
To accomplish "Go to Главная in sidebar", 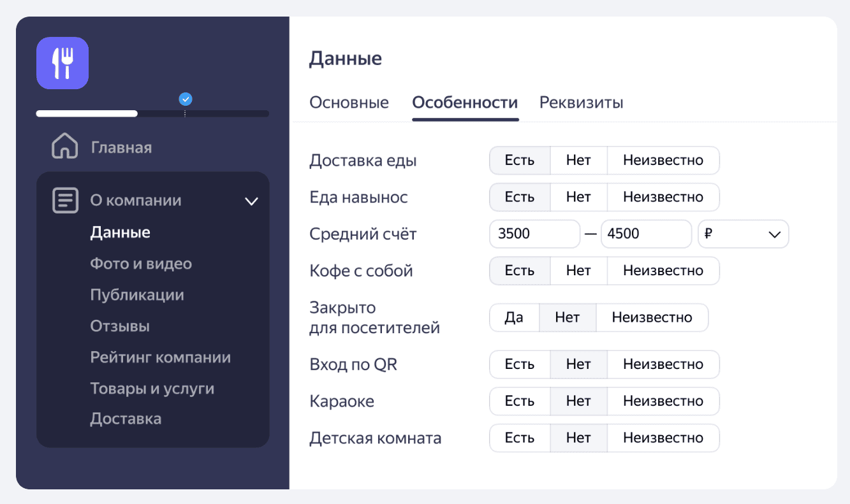I will [x=121, y=148].
